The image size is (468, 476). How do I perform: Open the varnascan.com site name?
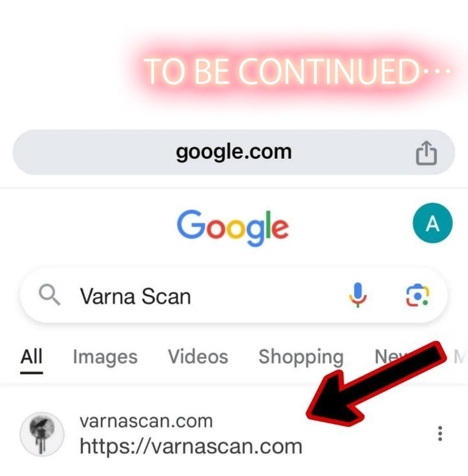click(x=146, y=421)
